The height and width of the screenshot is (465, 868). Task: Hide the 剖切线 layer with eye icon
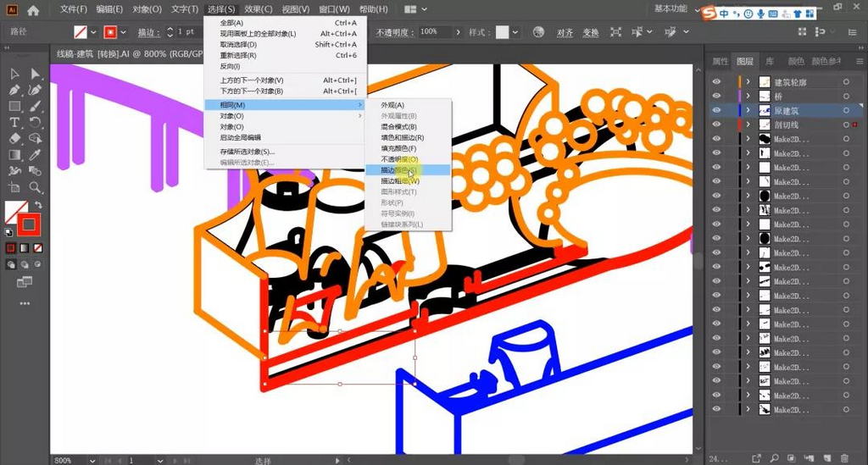tap(717, 125)
